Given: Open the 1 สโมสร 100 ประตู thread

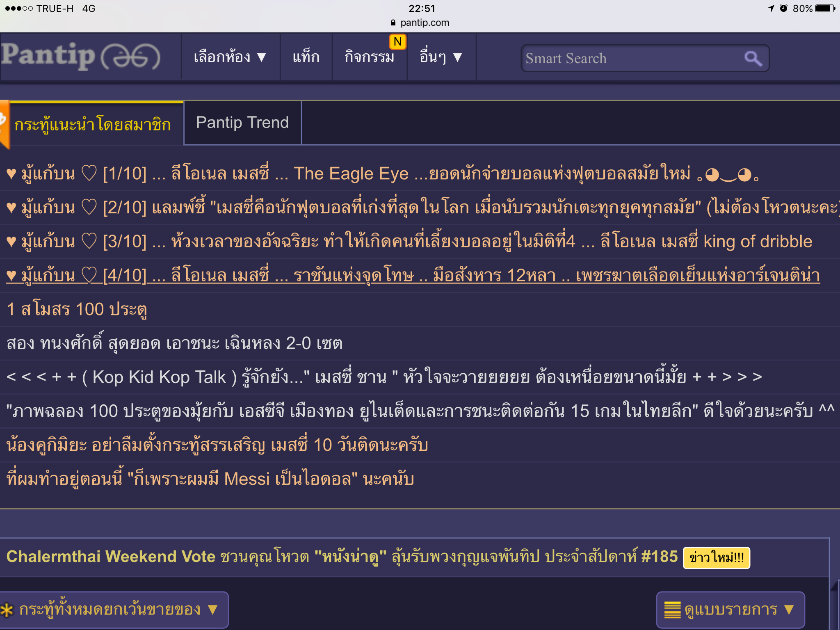Looking at the screenshot, I should pos(77,309).
